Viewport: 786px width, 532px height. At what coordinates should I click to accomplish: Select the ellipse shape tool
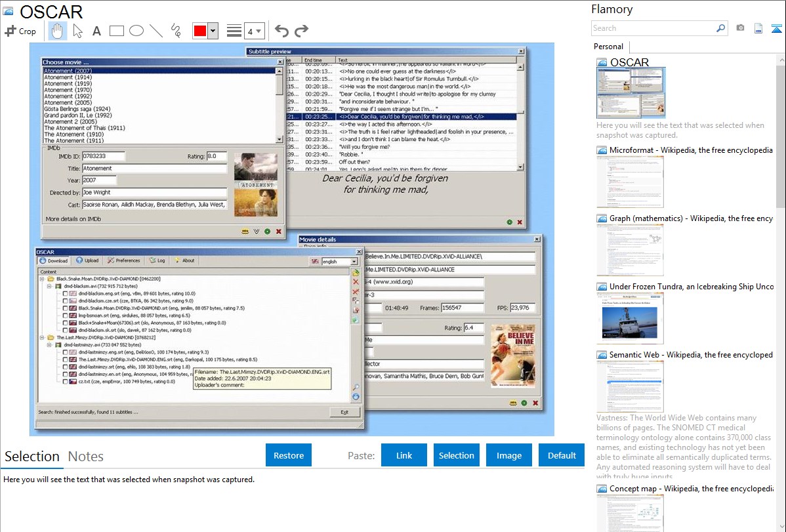coord(136,31)
